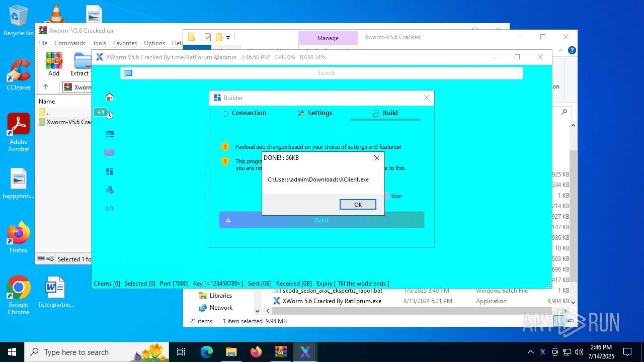
Task: Click the Add toolbar icon in WinRAR
Action: (54, 64)
